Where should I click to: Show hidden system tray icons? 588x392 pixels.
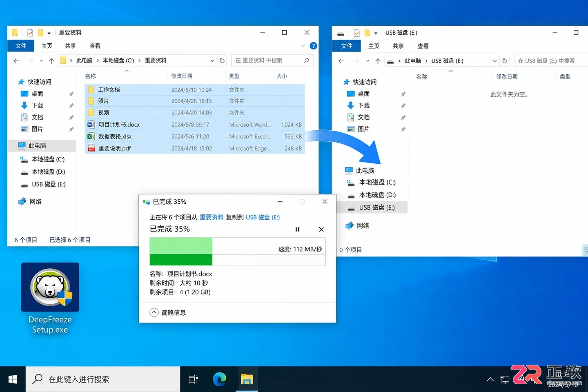[490, 379]
